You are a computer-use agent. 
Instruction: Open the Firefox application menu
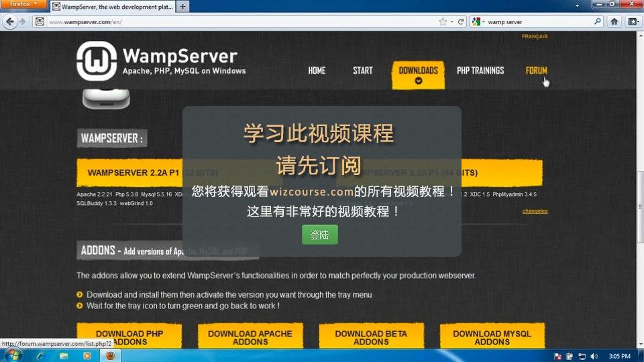click(23, 4)
